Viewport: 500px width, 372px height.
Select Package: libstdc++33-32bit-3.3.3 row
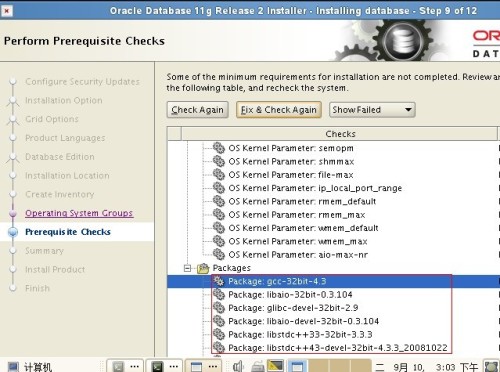300,335
